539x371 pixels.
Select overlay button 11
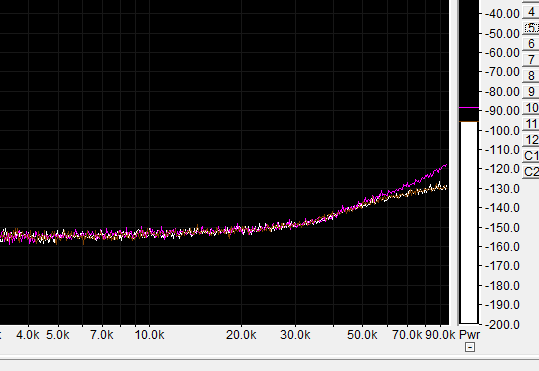point(531,123)
